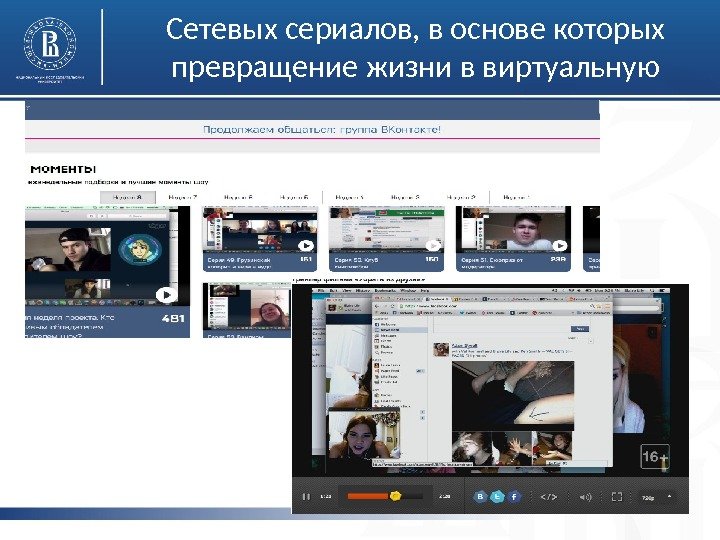This screenshot has width=720, height=540.
Task: Click the МОМЕНТЫ section heading
Action: 63,169
